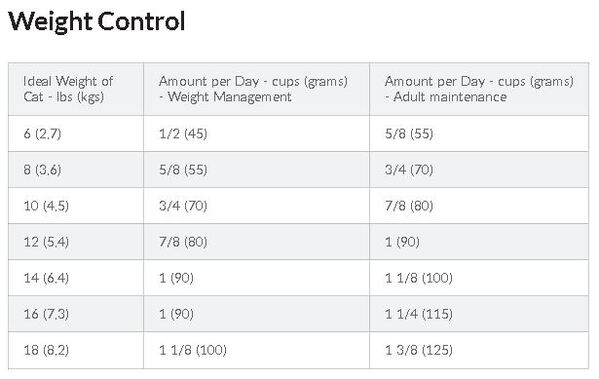The image size is (599, 379).
Task: Select the 6 (2.7) weight cell
Action: 76,134
